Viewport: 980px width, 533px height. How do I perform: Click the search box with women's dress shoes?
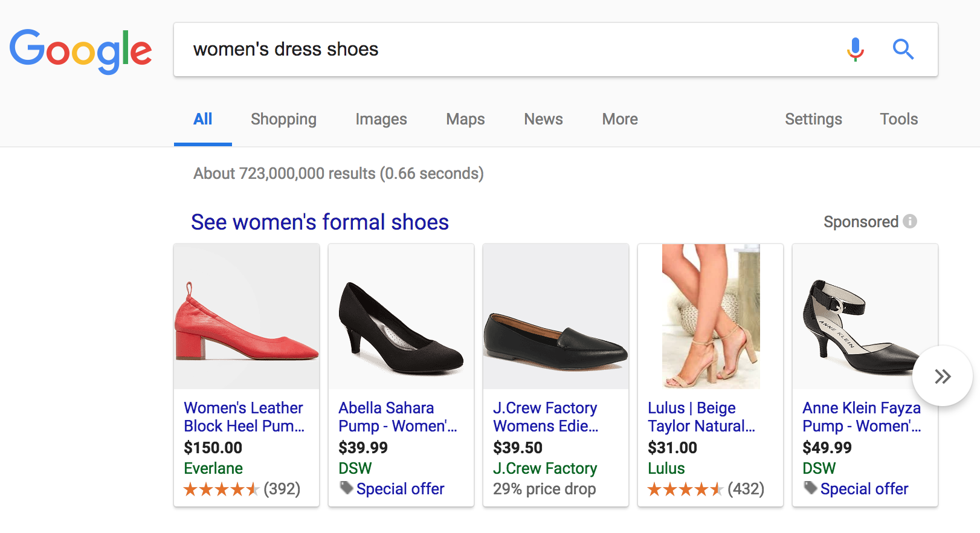[x=508, y=50]
